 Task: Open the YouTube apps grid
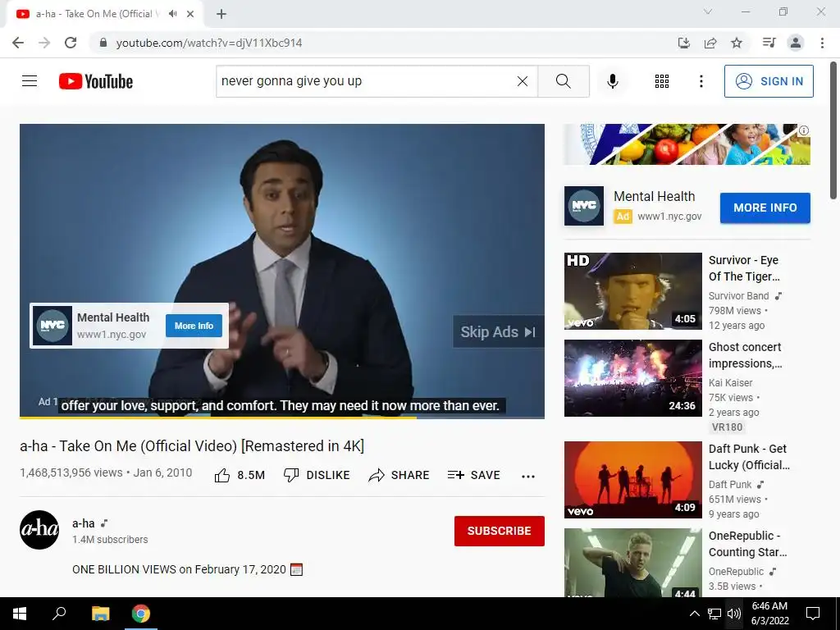[662, 81]
